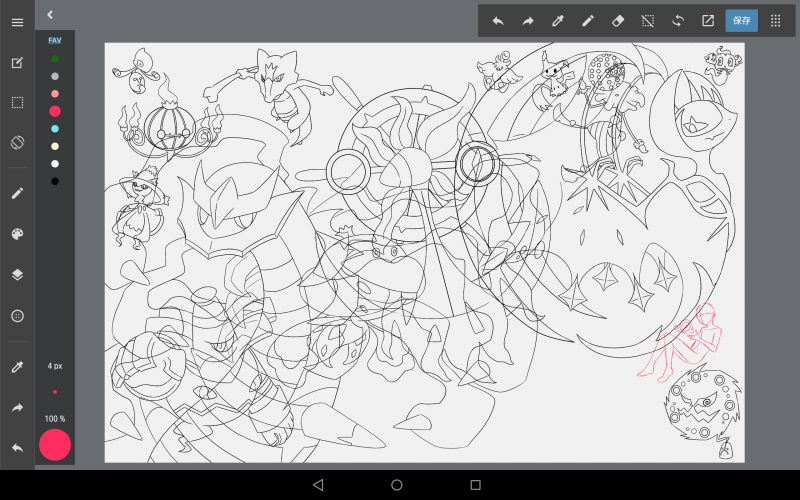The width and height of the screenshot is (800, 500).
Task: Select the eraser tool in top toolbar
Action: [618, 21]
